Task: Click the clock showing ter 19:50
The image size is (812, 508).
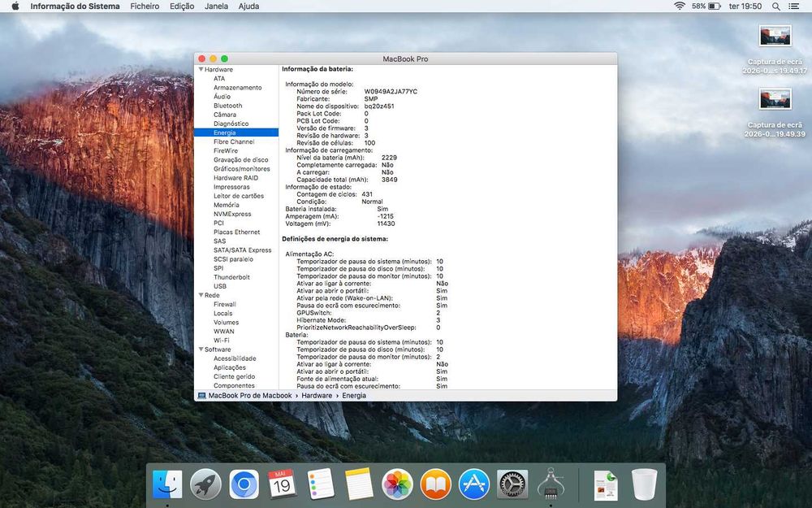Action: pos(745,7)
